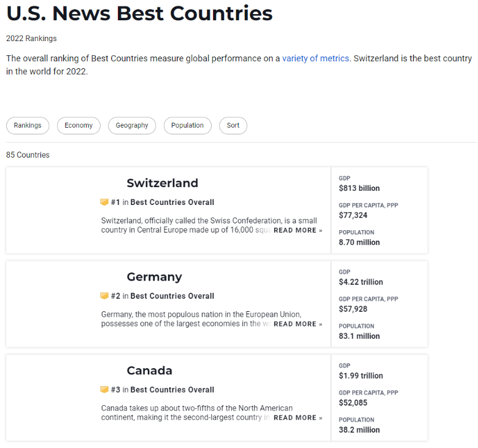Click the '2022 Rankings' subtitle

31,39
